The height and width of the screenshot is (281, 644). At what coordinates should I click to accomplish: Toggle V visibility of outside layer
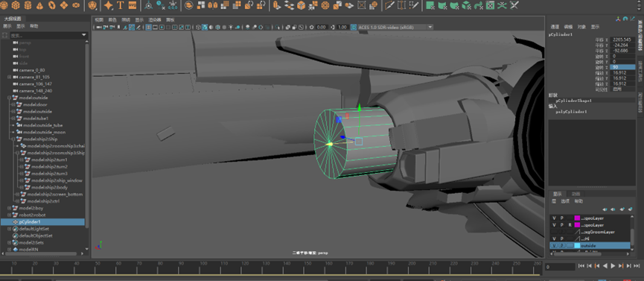(x=554, y=246)
